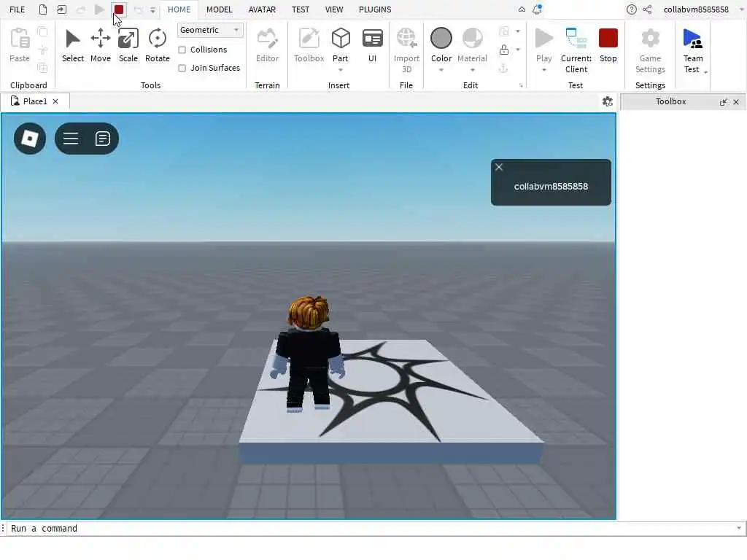Switch to the TEST ribbon tab
Image resolution: width=747 pixels, height=560 pixels.
click(301, 9)
